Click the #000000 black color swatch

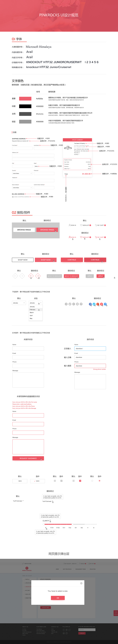(25, 106)
